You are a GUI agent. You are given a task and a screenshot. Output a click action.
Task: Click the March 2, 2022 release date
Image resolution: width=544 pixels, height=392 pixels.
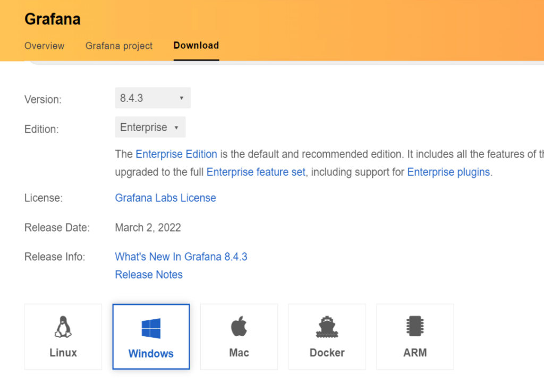tap(148, 227)
